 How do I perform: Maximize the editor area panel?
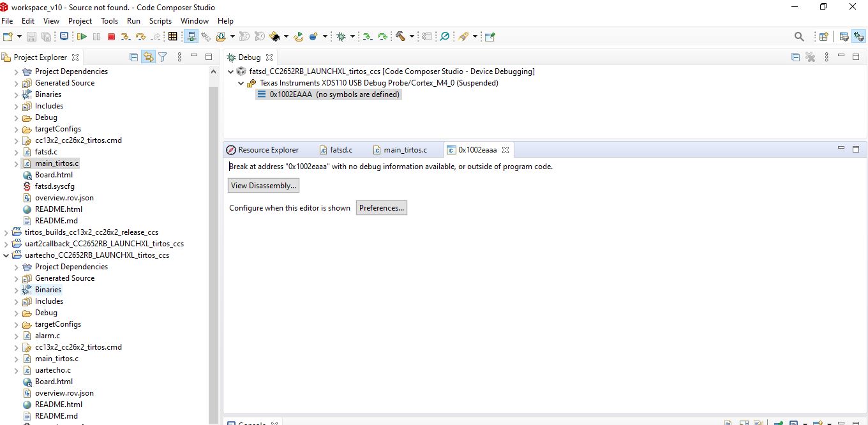click(856, 149)
